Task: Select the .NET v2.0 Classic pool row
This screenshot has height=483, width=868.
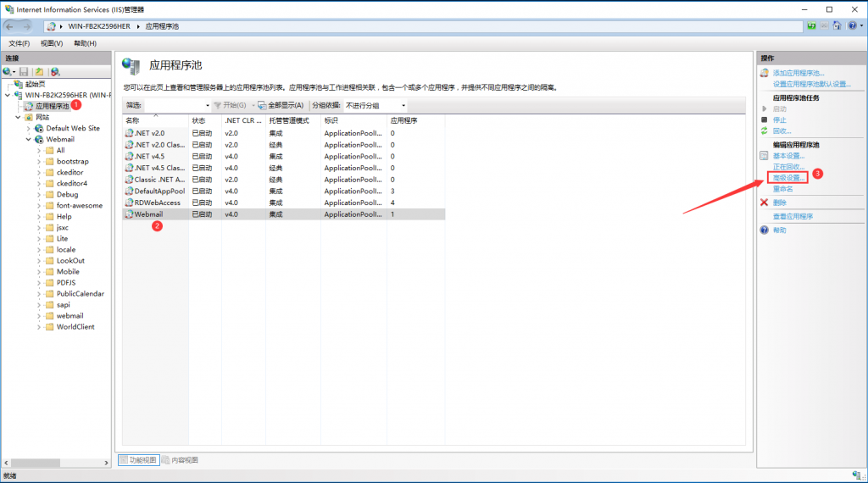Action: point(283,145)
